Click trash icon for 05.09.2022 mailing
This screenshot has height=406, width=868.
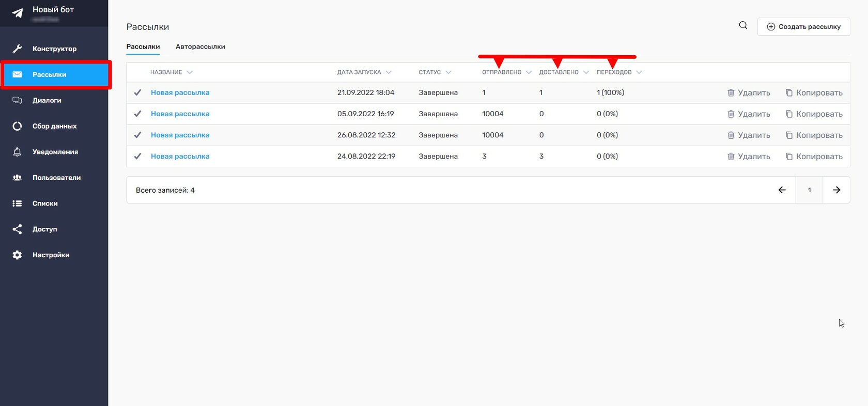(731, 114)
